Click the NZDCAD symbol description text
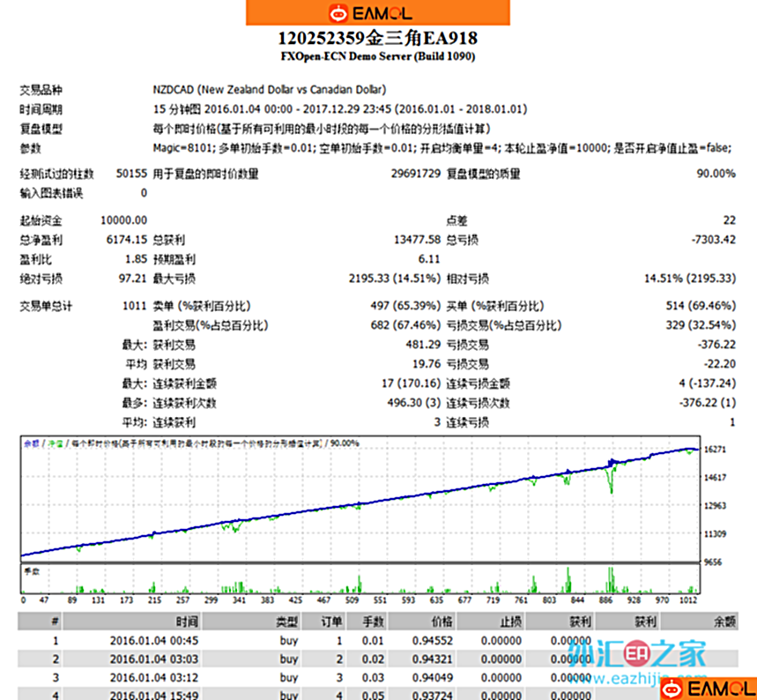The height and width of the screenshot is (700, 757). click(x=269, y=90)
